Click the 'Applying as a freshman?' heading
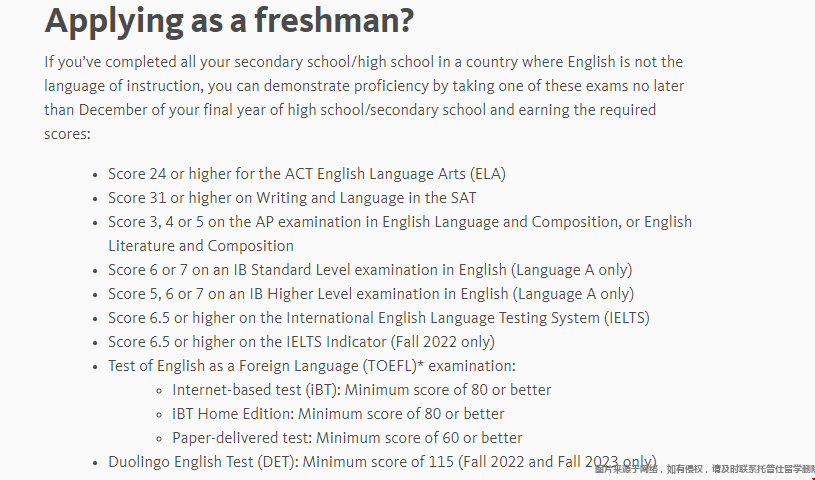Image resolution: width=815 pixels, height=480 pixels. coord(229,21)
